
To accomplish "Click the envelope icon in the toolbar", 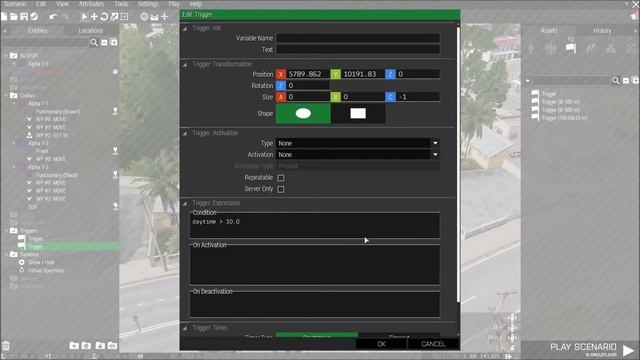I will point(154,17).
